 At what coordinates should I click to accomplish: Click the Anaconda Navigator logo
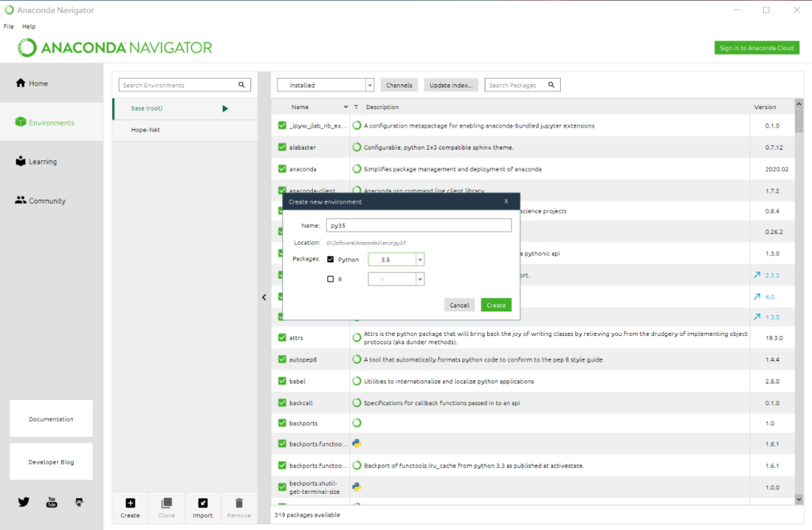click(114, 47)
